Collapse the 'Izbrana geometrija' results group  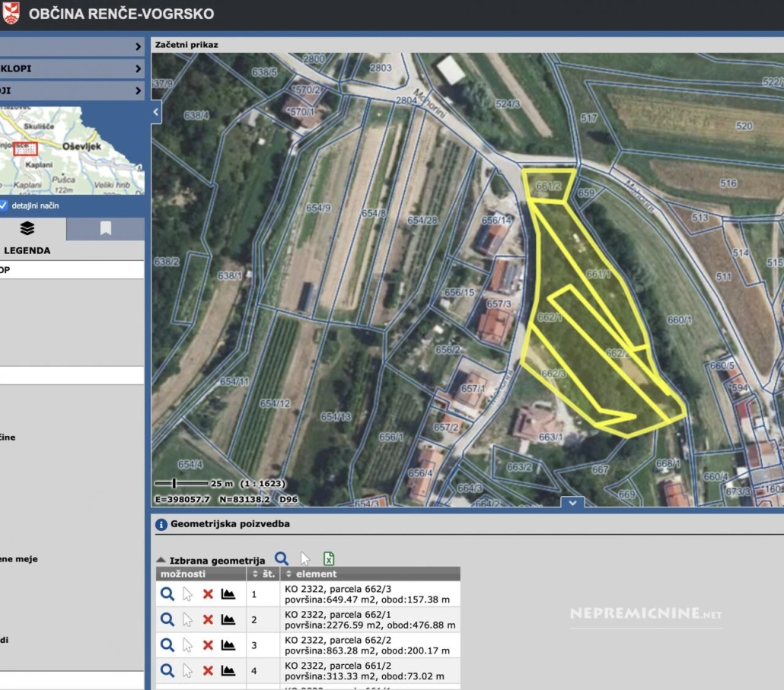click(161, 560)
